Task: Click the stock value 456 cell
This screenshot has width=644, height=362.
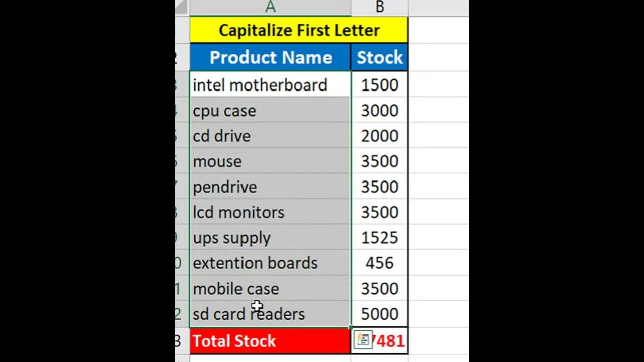Action: pos(379,263)
